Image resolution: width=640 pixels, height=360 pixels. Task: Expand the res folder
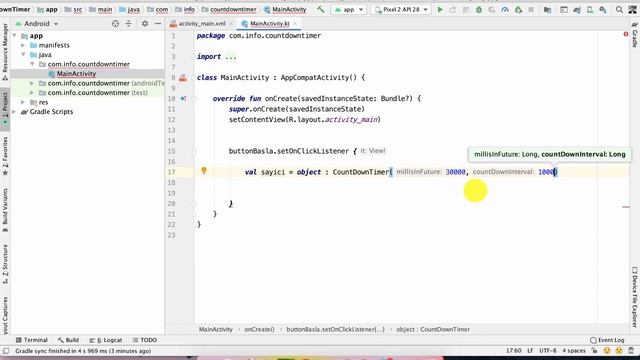(x=23, y=102)
